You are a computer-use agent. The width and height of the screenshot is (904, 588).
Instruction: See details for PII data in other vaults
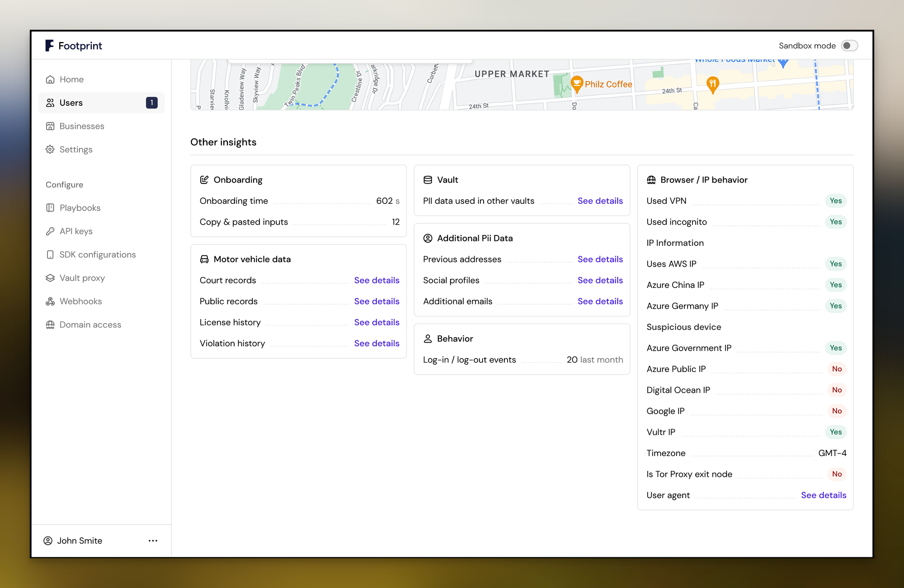600,201
